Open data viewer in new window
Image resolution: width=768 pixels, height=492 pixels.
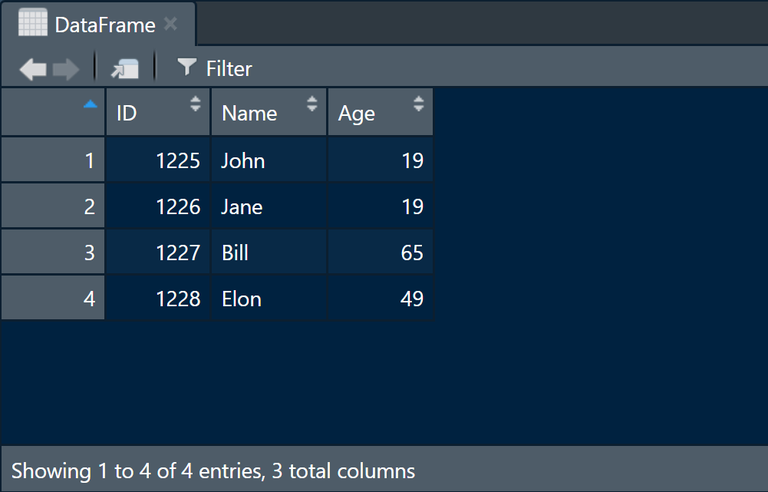point(125,69)
